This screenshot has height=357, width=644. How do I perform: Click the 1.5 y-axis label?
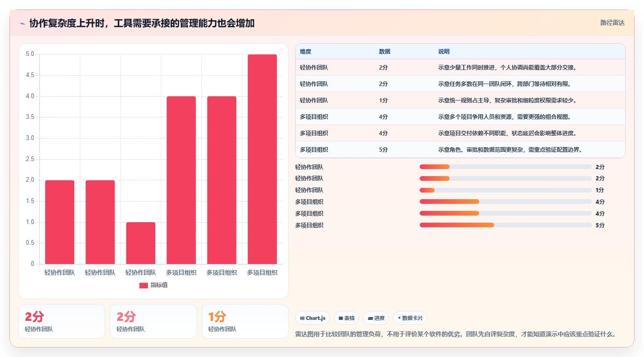click(30, 201)
